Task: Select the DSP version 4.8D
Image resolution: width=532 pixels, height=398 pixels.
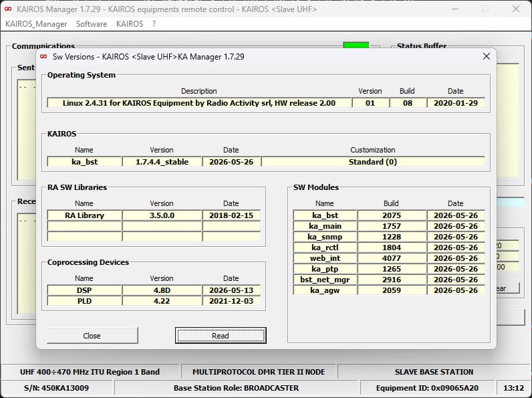Action: tap(162, 290)
